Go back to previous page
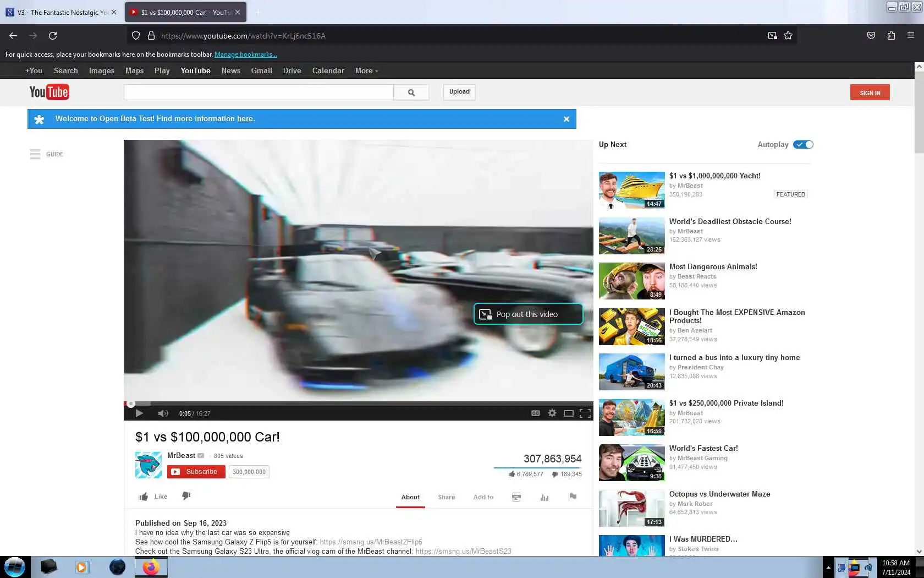This screenshot has width=924, height=578. point(13,36)
